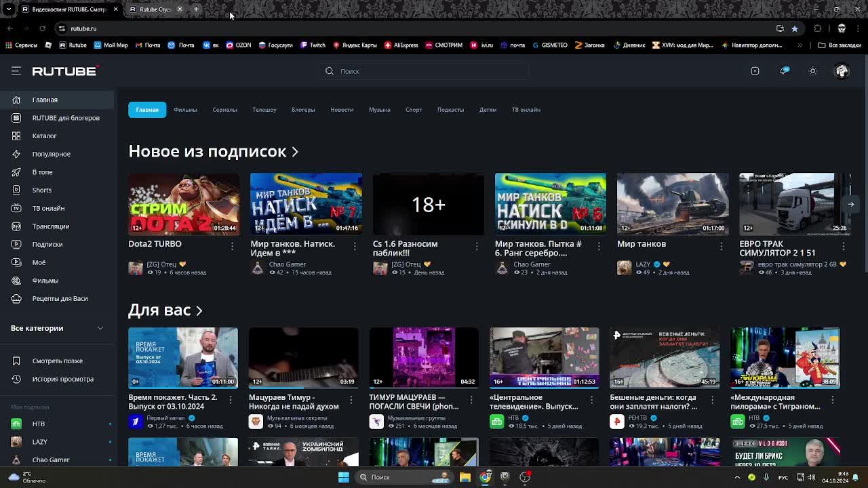The height and width of the screenshot is (488, 868).
Task: Open the LAZY subscription channel
Action: coord(57,442)
